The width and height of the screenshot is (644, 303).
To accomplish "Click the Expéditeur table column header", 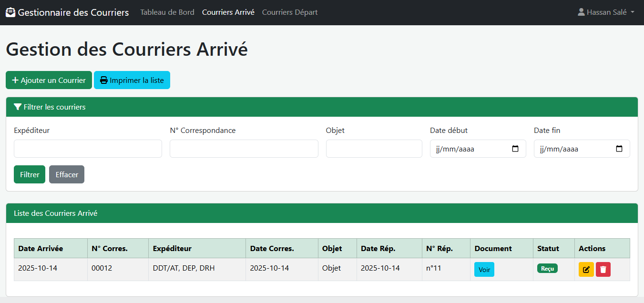I will 197,248.
